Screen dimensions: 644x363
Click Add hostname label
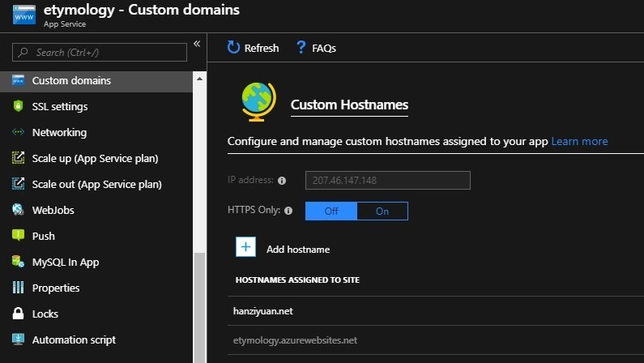(x=298, y=250)
